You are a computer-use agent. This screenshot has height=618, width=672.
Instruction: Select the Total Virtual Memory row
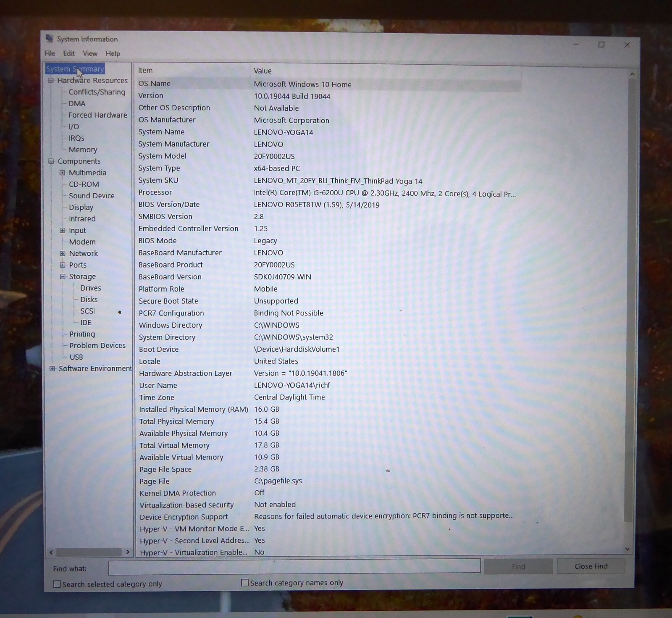327,445
